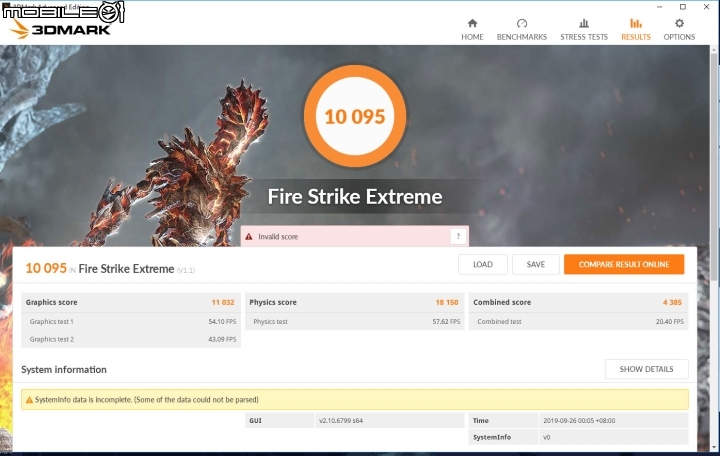
Task: Click Show Details button
Action: point(646,369)
